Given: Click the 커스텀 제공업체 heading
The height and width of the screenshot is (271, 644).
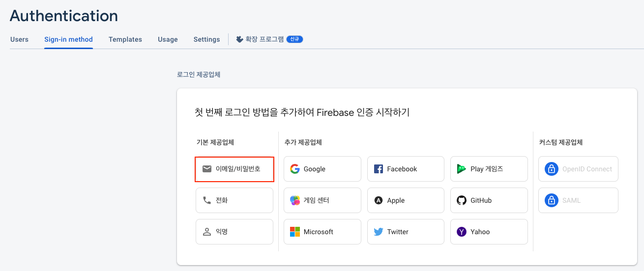Looking at the screenshot, I should pos(561,142).
